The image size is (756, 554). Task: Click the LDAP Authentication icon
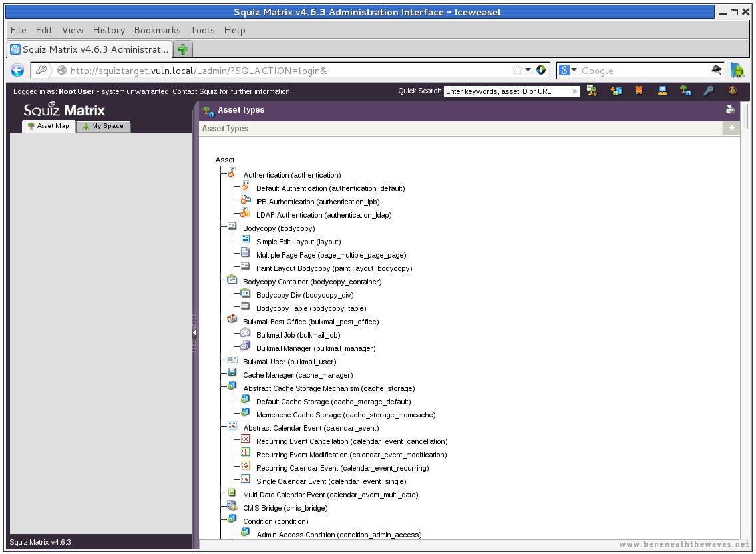pos(246,212)
